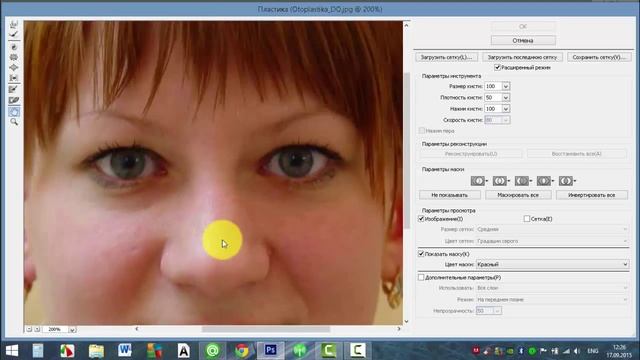The image size is (640, 360).
Task: Click the ENG language indicator
Action: coord(593,351)
